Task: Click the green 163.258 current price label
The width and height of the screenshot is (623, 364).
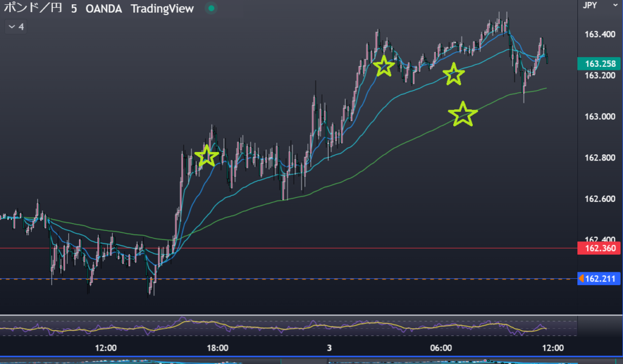Action: pos(600,64)
